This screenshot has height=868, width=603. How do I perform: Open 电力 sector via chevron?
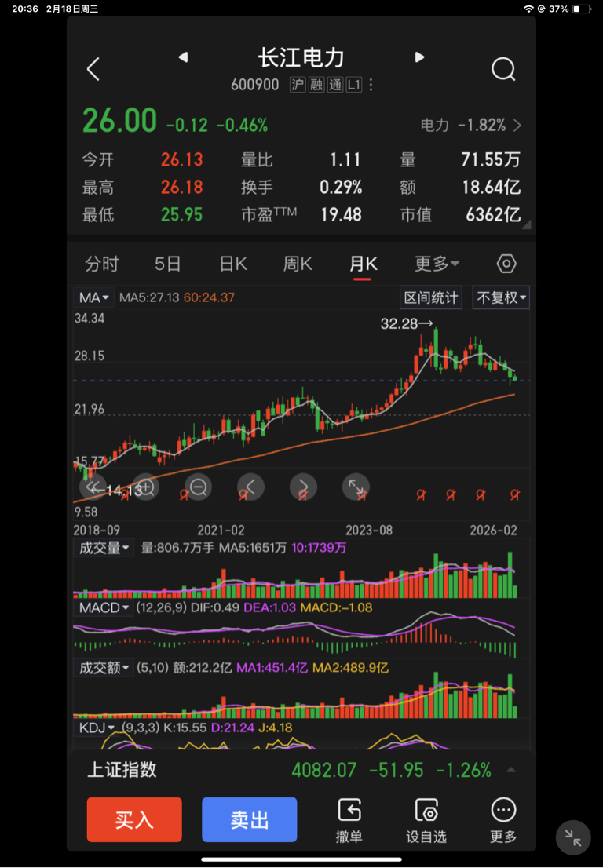517,126
